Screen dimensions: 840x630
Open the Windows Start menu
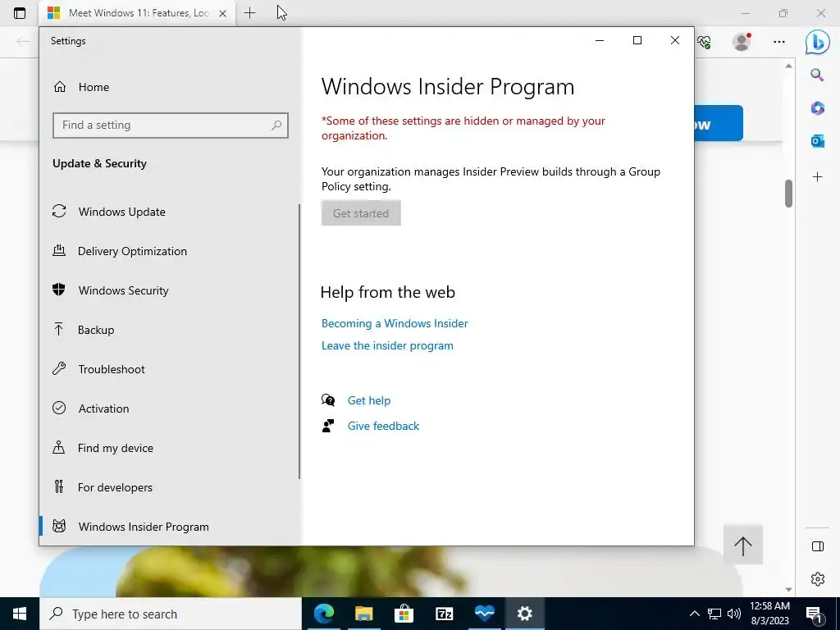click(20, 614)
